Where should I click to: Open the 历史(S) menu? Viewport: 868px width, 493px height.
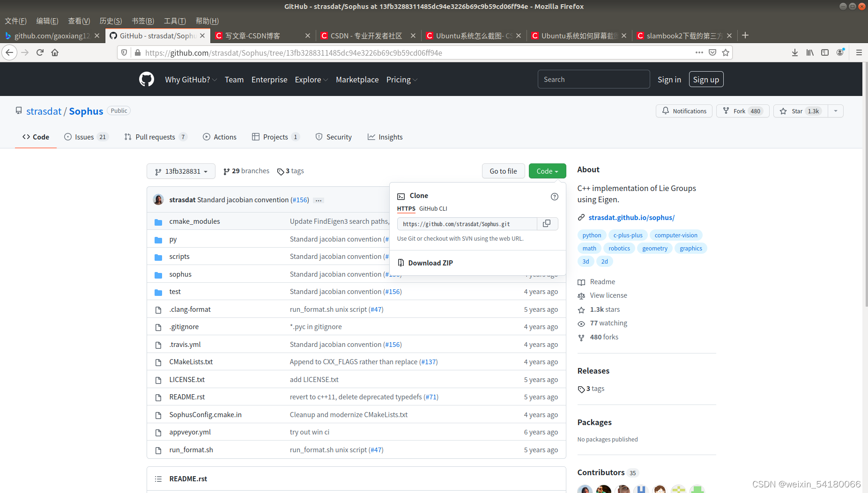point(111,21)
